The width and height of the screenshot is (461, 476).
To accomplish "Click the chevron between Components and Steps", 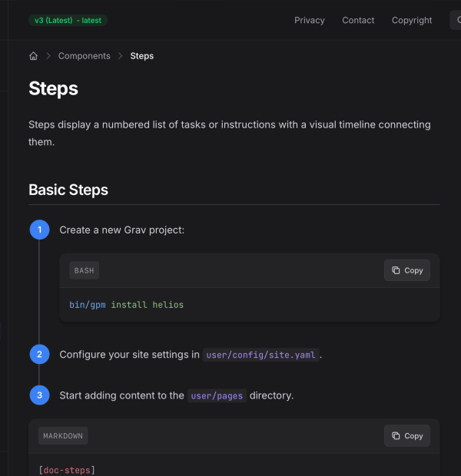I will (x=121, y=56).
